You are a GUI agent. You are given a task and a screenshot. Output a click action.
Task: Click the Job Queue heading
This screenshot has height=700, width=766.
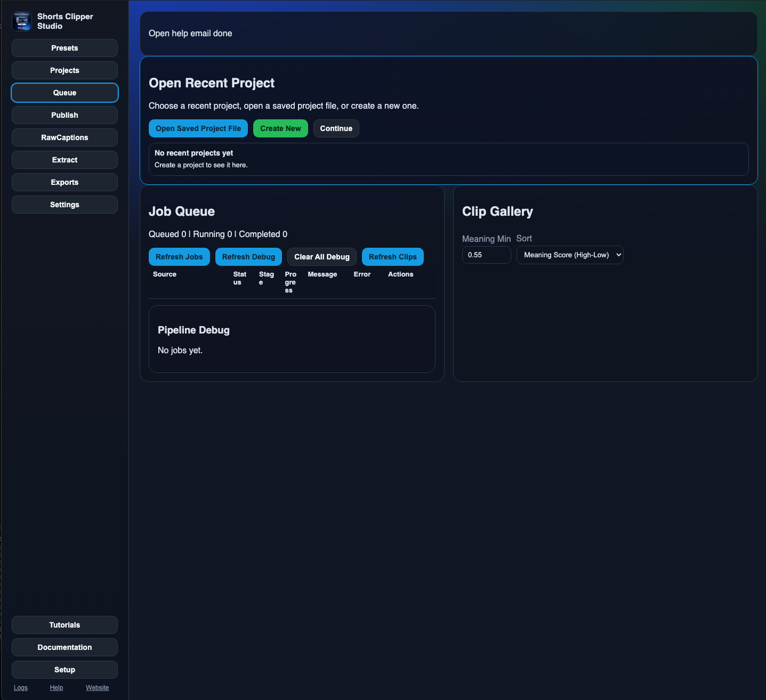click(x=182, y=211)
